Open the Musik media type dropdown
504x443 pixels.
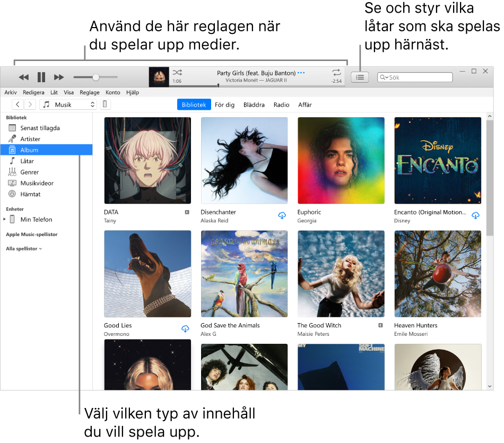[x=68, y=105]
